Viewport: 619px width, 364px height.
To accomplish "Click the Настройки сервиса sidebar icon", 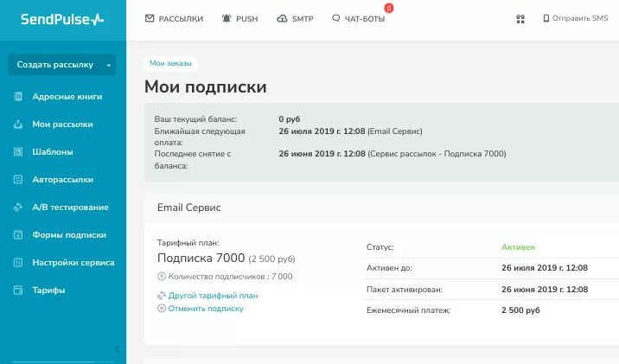I will (18, 262).
